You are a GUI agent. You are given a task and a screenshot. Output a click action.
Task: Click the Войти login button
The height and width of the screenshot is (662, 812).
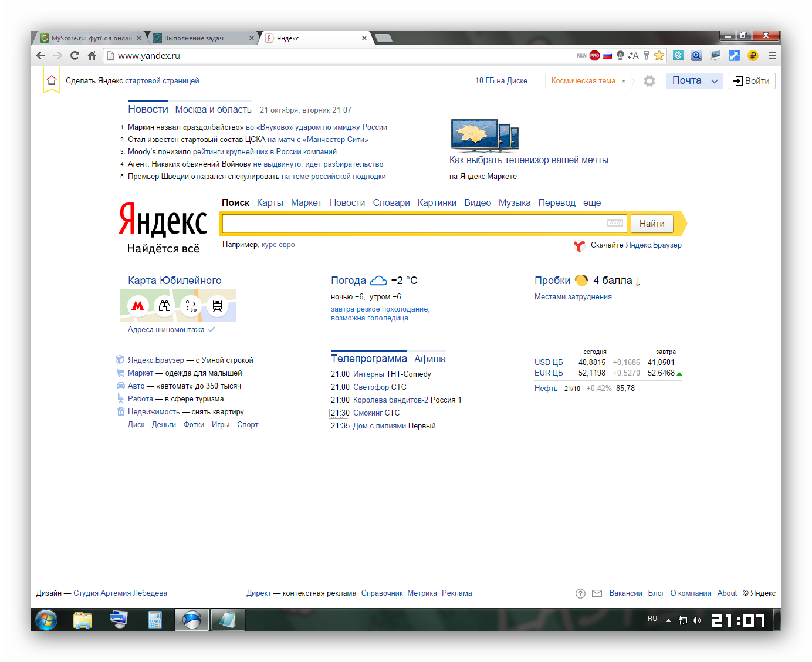pos(752,81)
